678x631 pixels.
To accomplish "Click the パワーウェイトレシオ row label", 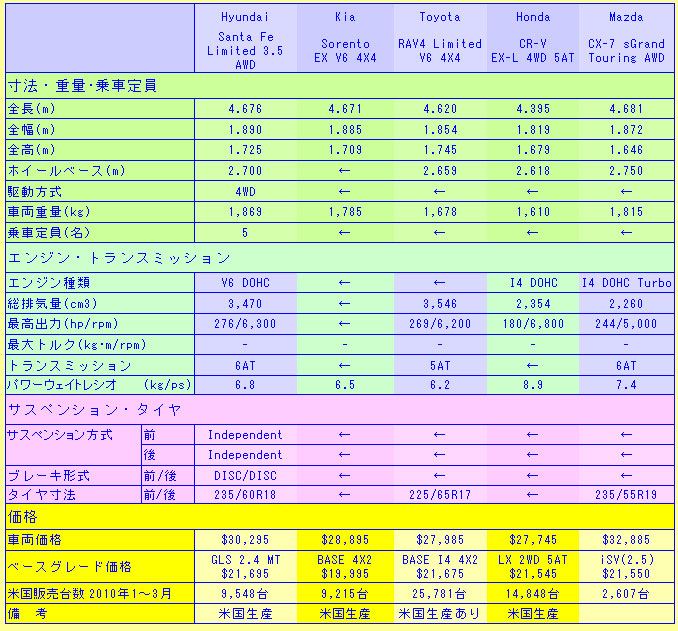I will (99, 384).
